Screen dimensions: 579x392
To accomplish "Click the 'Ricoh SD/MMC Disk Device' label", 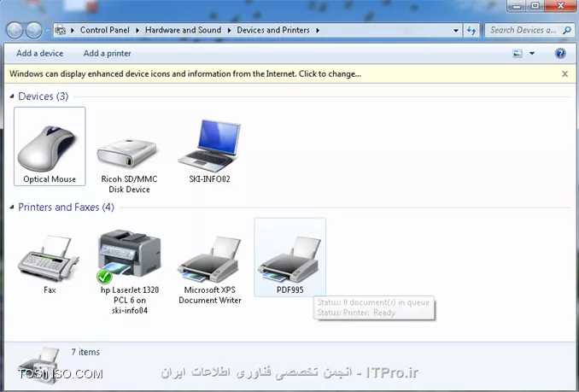I will (129, 184).
